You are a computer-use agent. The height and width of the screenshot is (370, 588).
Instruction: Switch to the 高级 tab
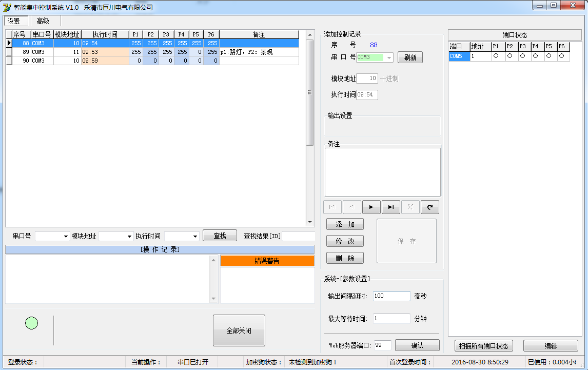click(x=43, y=21)
